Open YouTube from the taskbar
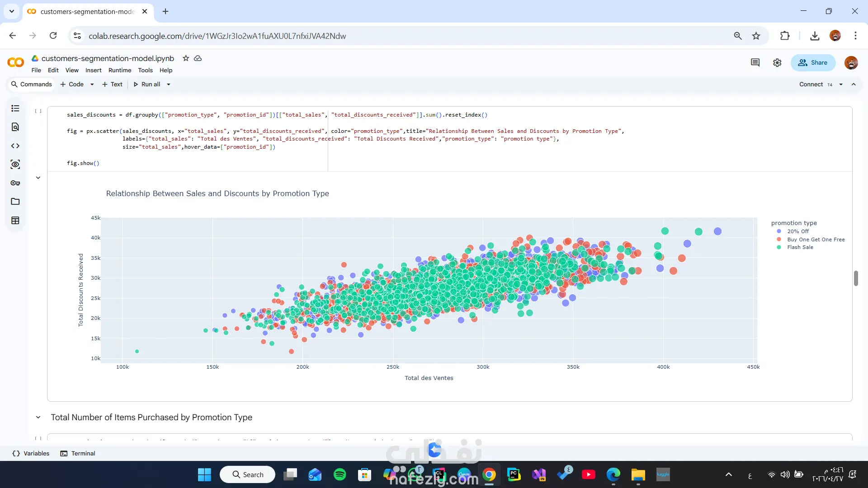 [588, 474]
